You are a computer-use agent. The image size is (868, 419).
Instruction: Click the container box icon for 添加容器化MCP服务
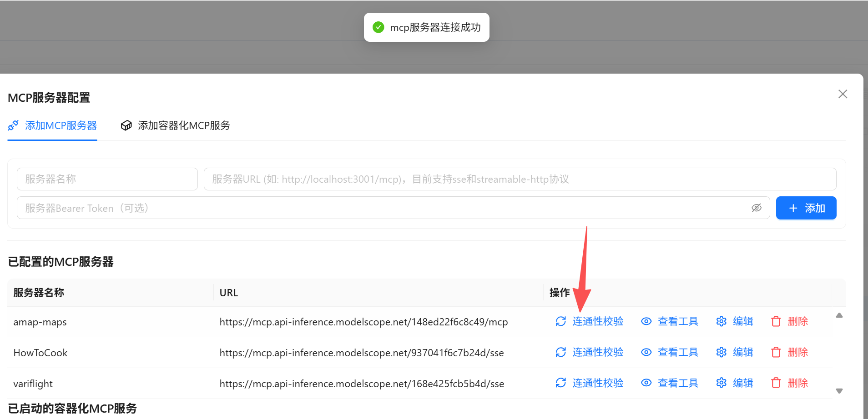point(126,125)
